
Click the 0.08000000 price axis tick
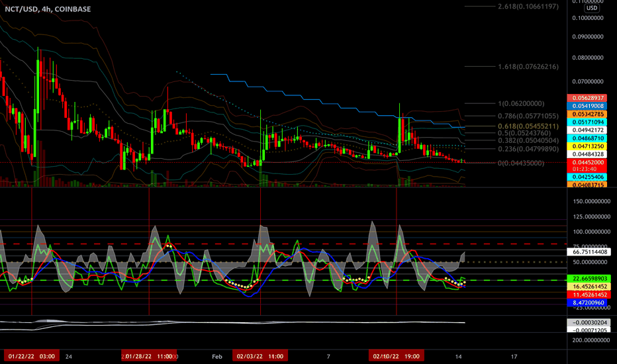click(588, 58)
